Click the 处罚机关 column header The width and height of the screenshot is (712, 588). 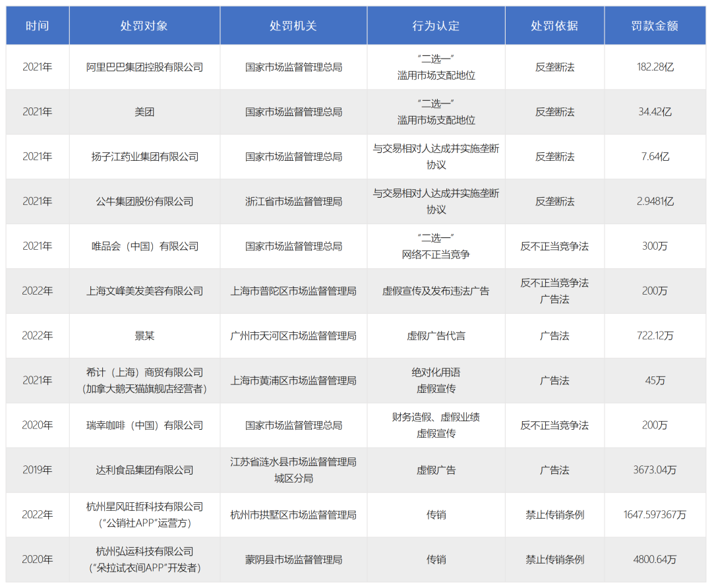click(293, 26)
